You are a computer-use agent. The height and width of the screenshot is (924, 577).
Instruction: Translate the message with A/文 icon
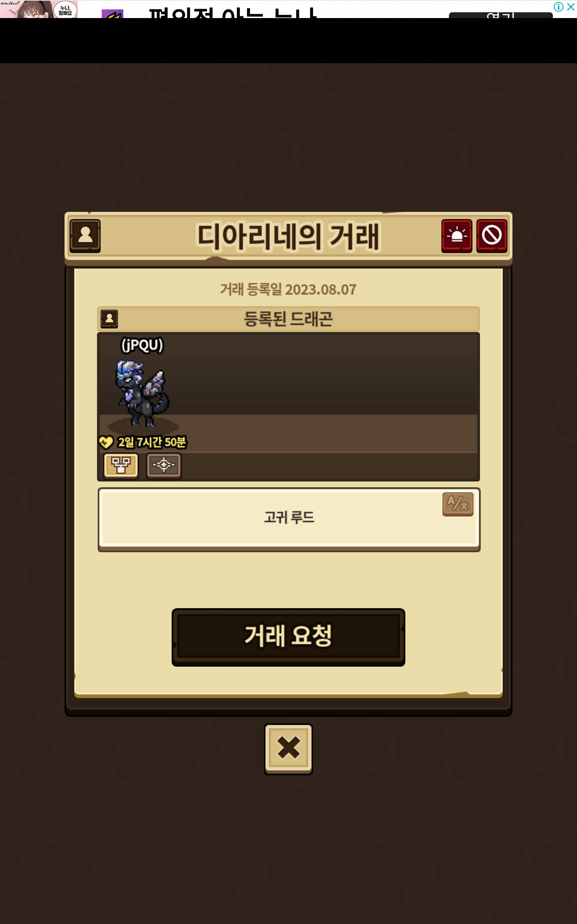tap(458, 504)
